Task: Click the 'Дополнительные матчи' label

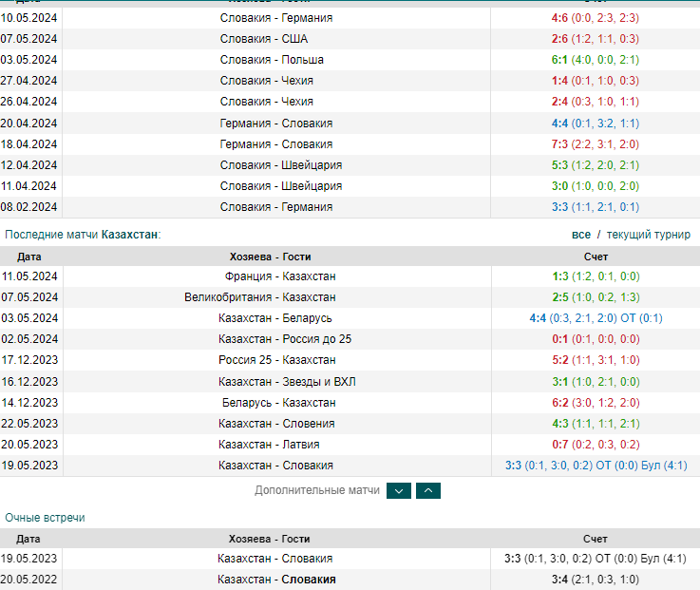Action: coord(317,490)
